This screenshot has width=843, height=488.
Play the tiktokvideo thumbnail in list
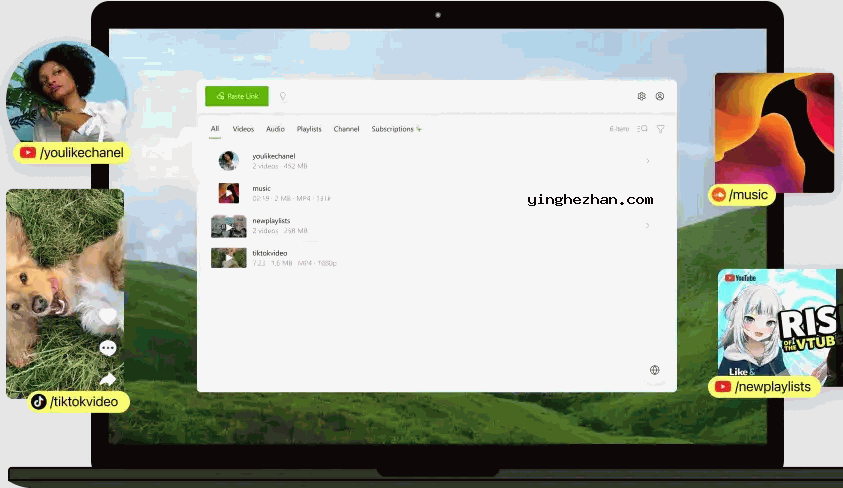point(228,258)
